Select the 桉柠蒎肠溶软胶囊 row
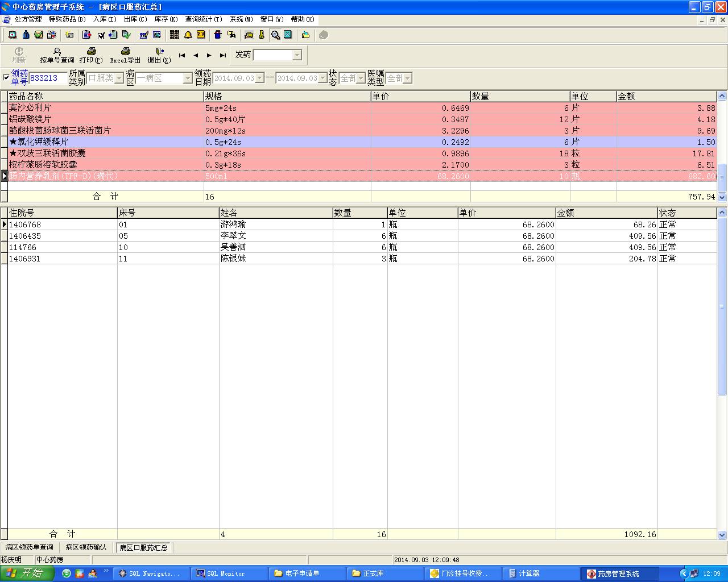728x582 pixels. click(x=362, y=165)
